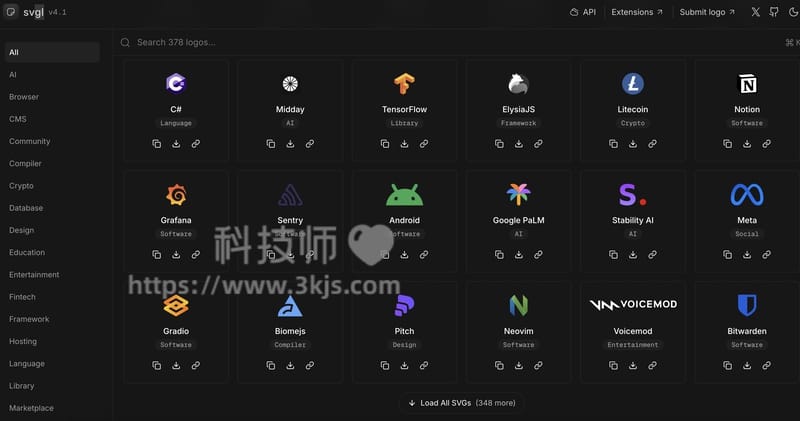Download the C# logo
Viewport: 800px width, 421px height.
(176, 144)
